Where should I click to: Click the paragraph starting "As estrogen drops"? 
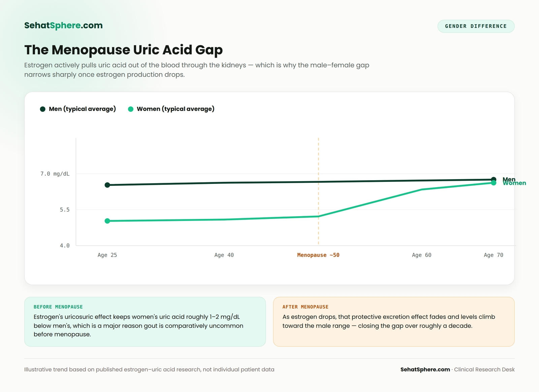click(389, 321)
